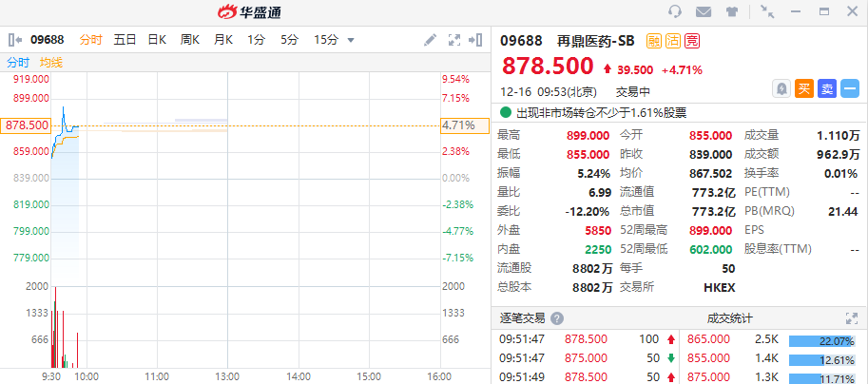Open the messages envelope icon
Image resolution: width=868 pixels, height=384 pixels.
click(704, 11)
